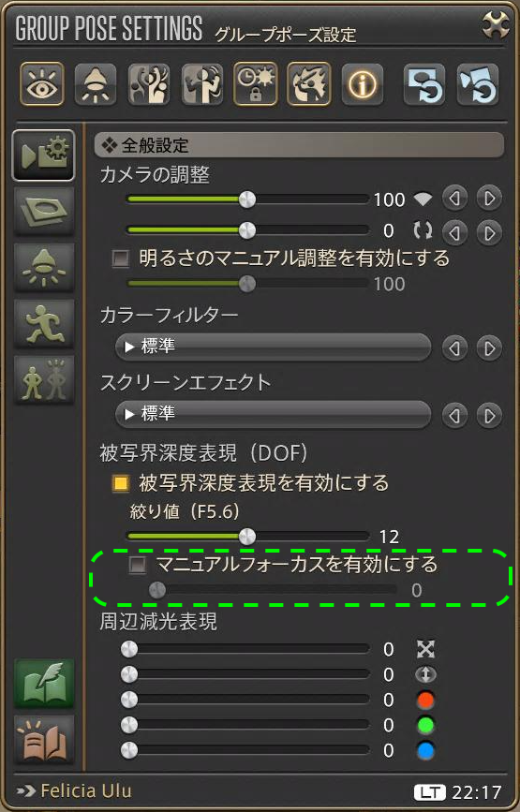
Task: Expand the カラーフィルター 標準 dropdown
Action: 273,347
